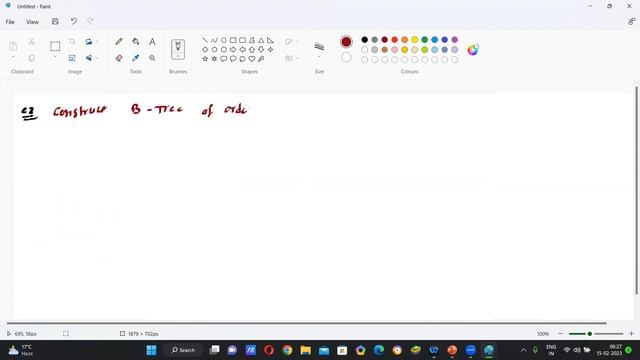Click the Redo arrow
The image size is (640, 360).
point(90,21)
